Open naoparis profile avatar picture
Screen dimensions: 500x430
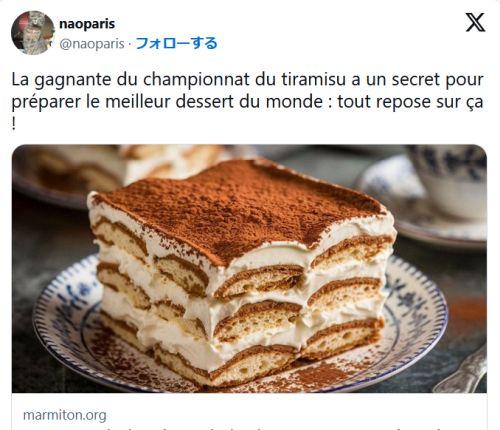point(33,32)
